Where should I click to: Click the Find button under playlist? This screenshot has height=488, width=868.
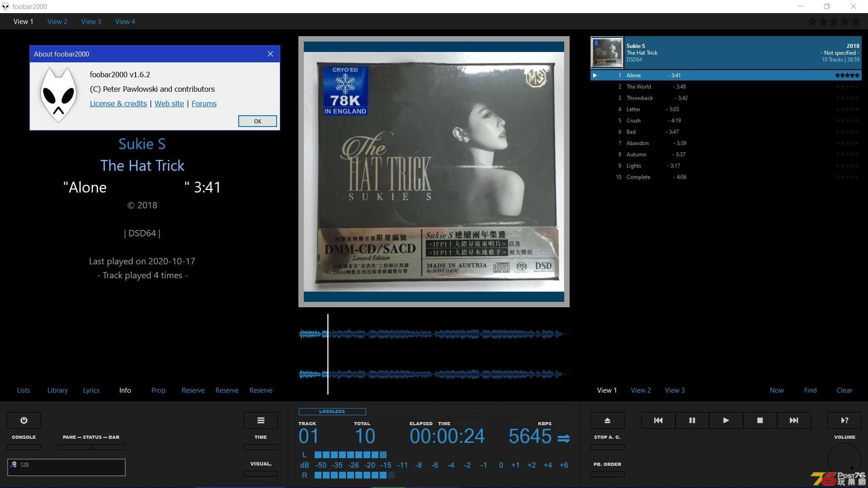tap(811, 390)
